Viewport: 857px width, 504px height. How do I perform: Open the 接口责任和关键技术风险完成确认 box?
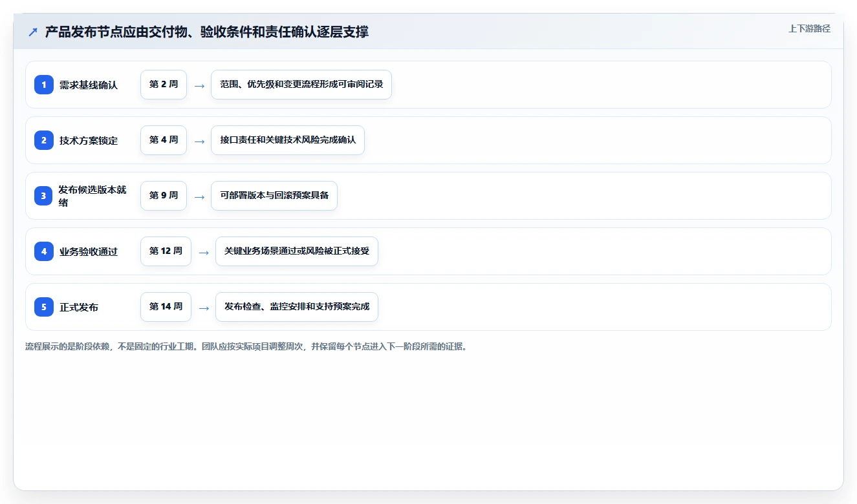click(288, 140)
